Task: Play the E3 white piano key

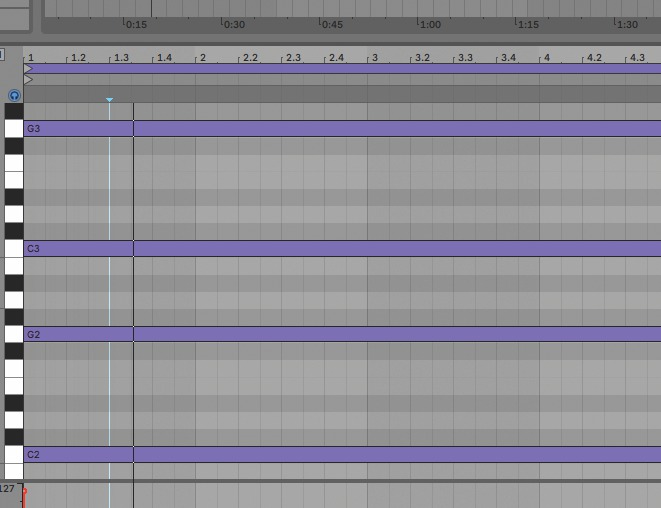Action: 14,180
